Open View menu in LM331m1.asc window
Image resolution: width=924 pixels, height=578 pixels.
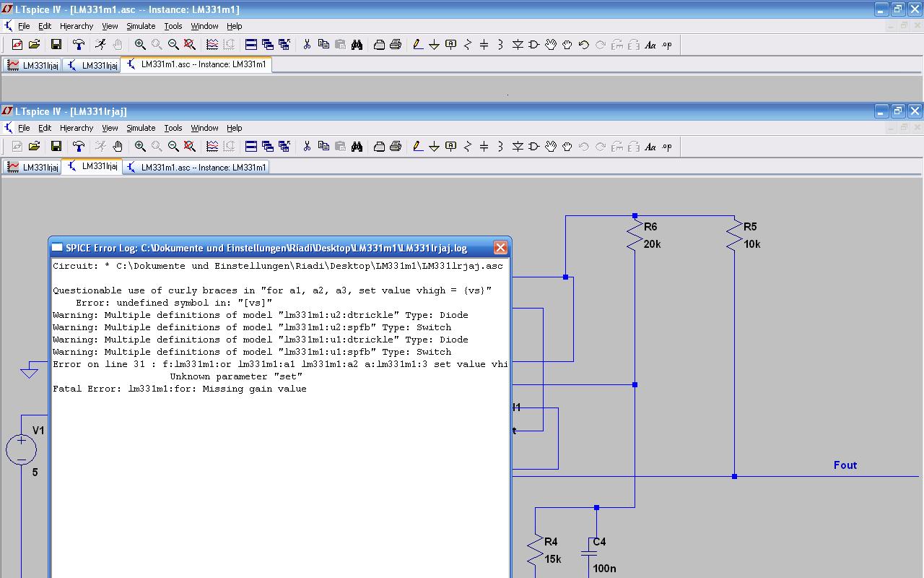(x=110, y=26)
